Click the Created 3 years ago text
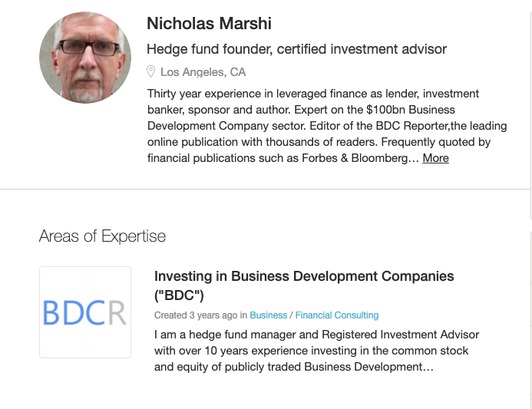Image resolution: width=532 pixels, height=409 pixels. [x=196, y=315]
